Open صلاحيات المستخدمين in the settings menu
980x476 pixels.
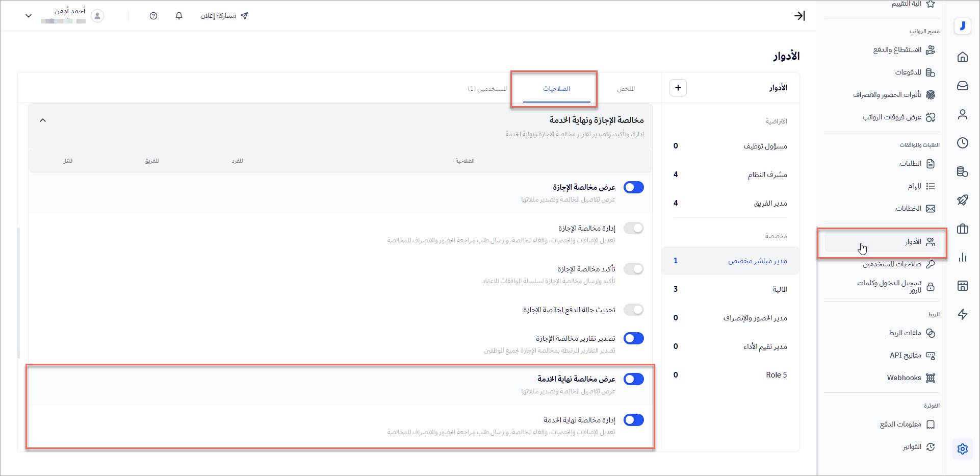click(892, 264)
